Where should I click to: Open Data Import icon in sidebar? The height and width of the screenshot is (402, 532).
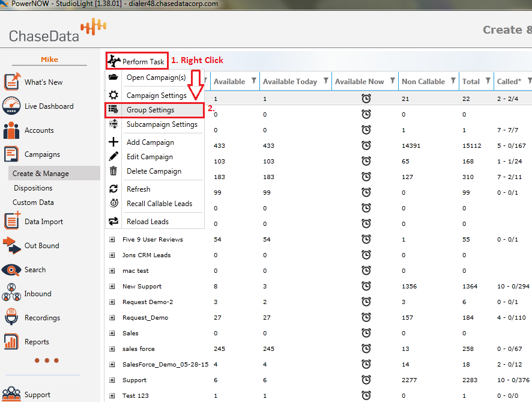click(13, 221)
